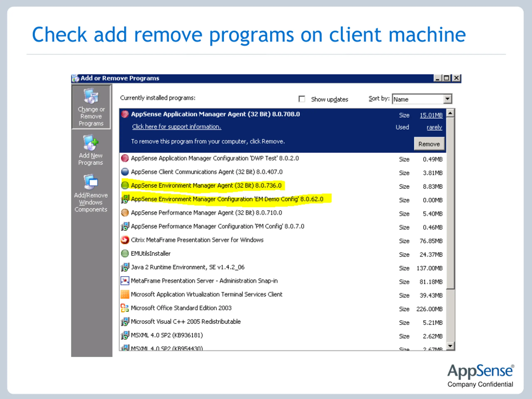This screenshot has height=399, width=532.
Task: Select MetaFrame Presentation Server - Administration Snap-in
Action: (283, 281)
